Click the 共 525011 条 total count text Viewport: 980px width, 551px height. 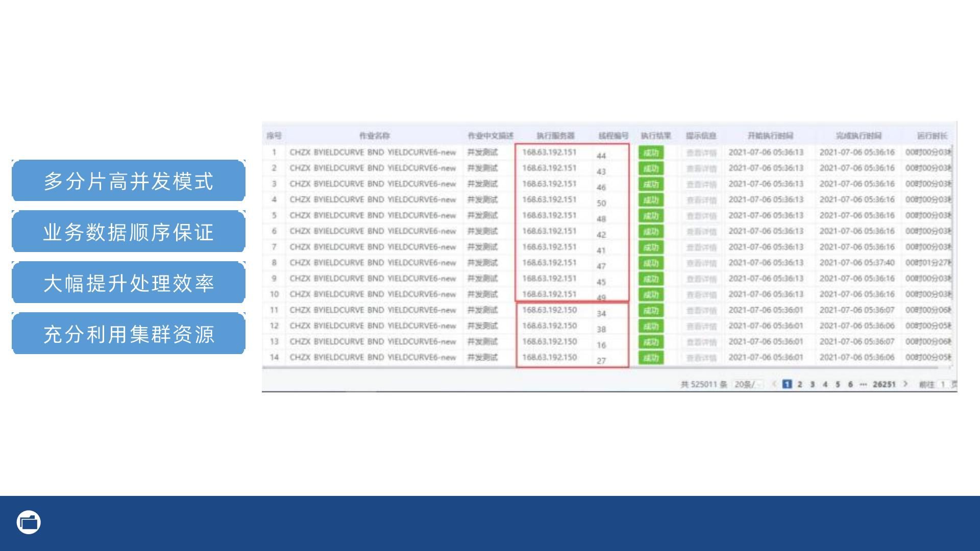[x=703, y=384]
